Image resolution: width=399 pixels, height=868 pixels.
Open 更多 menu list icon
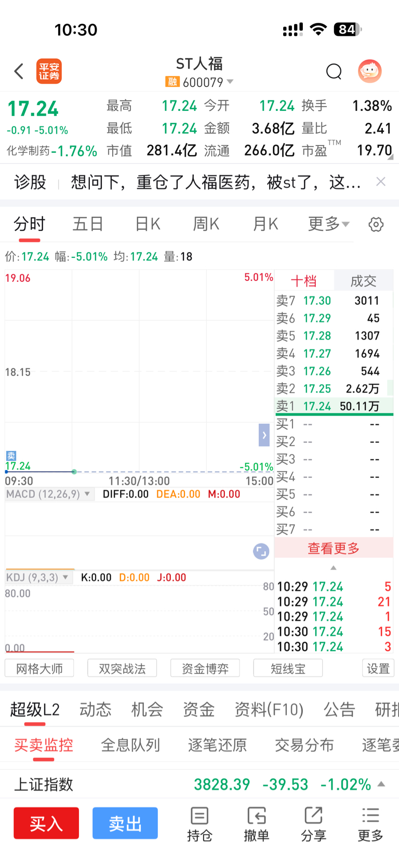(x=370, y=824)
